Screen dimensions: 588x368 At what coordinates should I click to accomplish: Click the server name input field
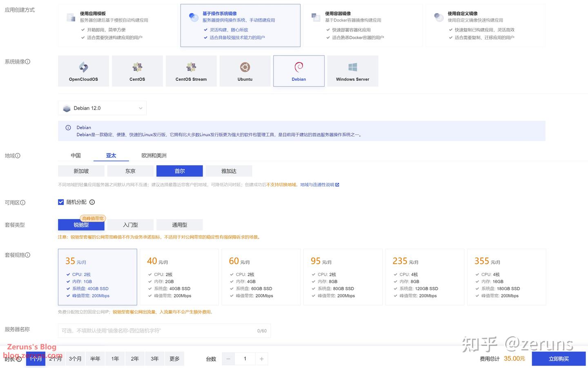point(163,331)
